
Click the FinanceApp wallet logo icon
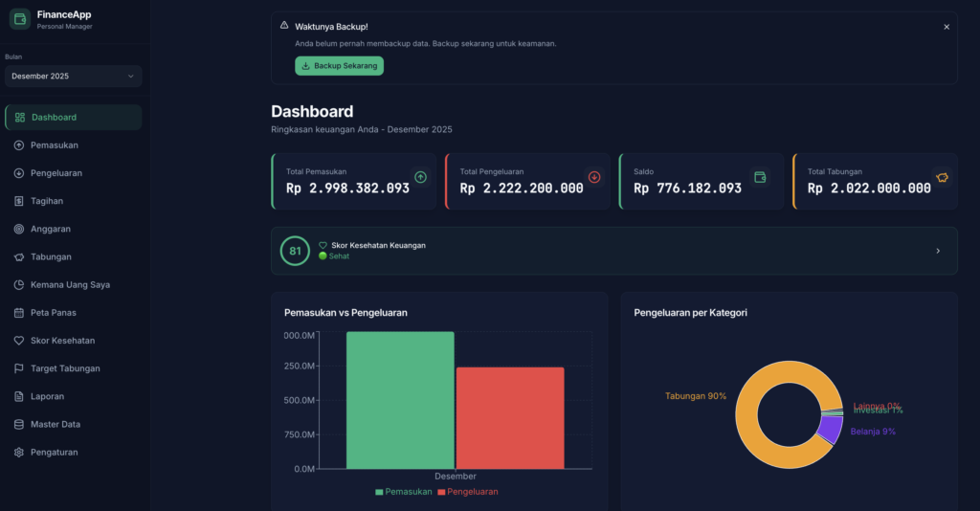coord(20,19)
